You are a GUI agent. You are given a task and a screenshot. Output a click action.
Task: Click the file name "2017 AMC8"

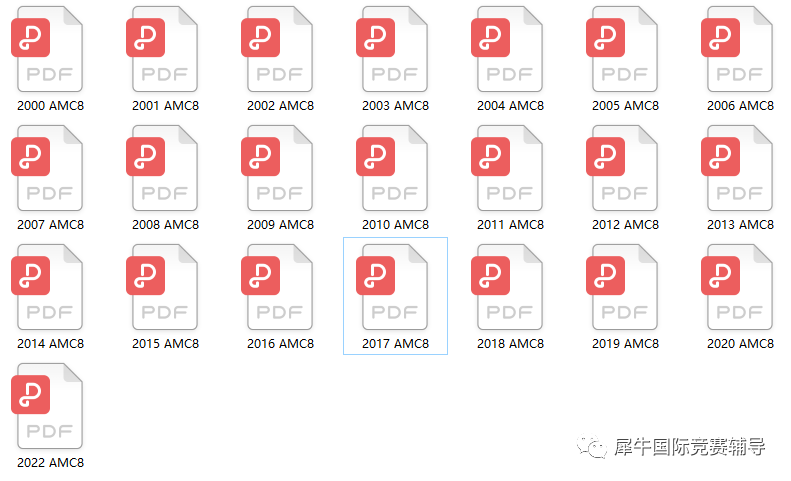[396, 344]
